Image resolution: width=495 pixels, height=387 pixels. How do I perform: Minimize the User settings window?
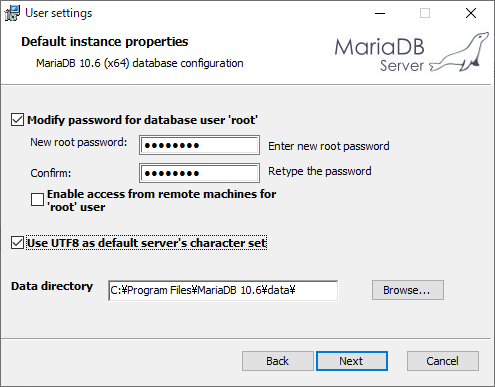380,13
